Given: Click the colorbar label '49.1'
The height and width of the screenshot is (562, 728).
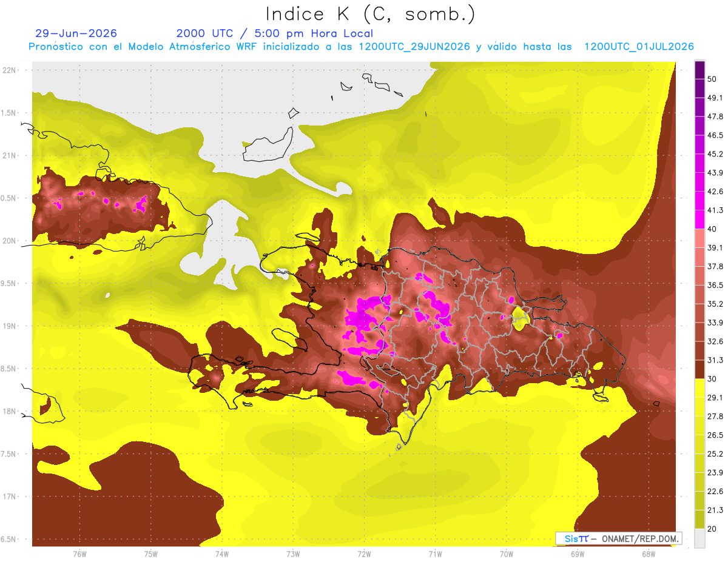Looking at the screenshot, I should 715,98.
